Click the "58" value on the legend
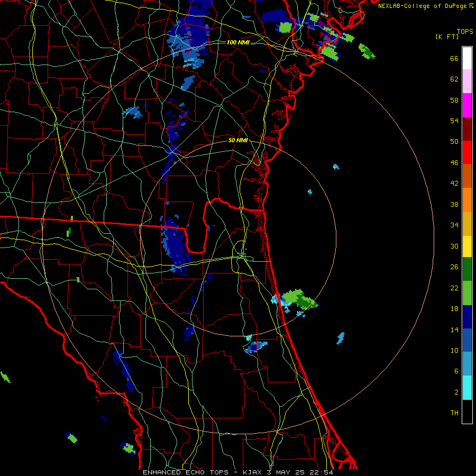This screenshot has width=476, height=476. click(x=454, y=100)
